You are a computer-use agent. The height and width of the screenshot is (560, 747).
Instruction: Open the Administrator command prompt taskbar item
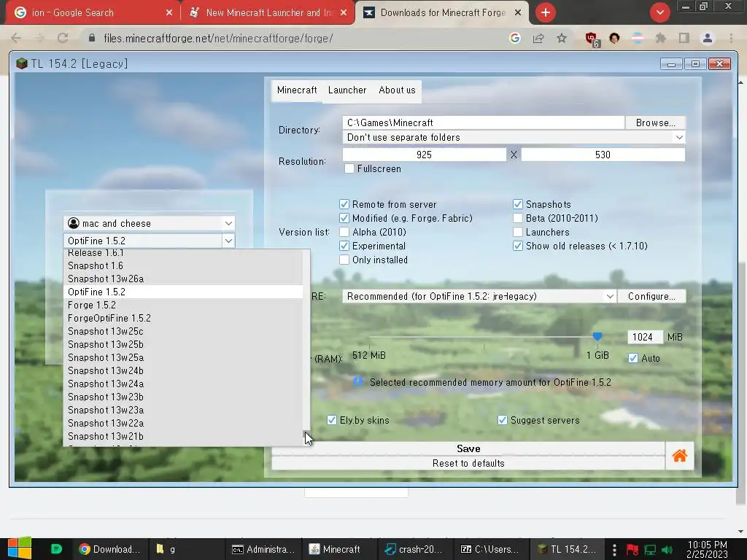pos(263,549)
